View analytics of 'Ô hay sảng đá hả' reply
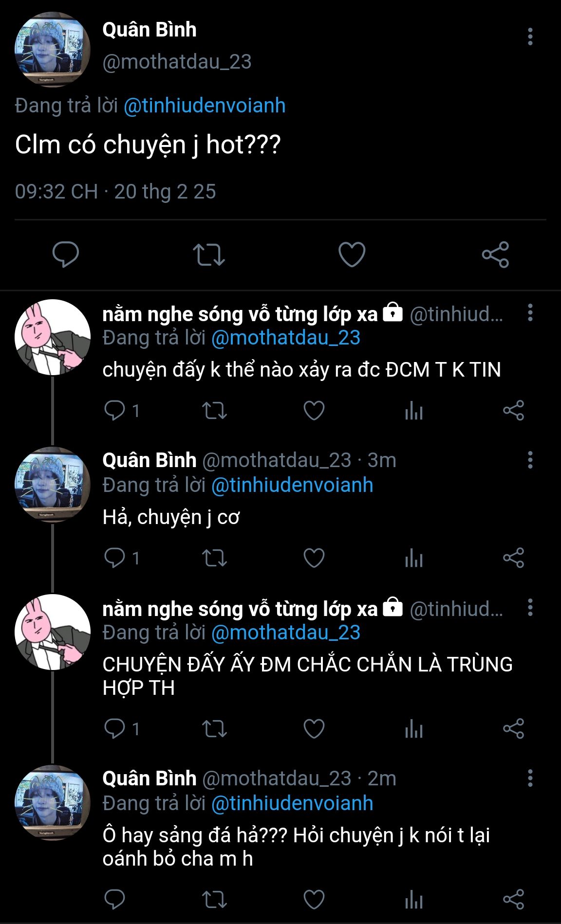The image size is (561, 924). coord(413,900)
